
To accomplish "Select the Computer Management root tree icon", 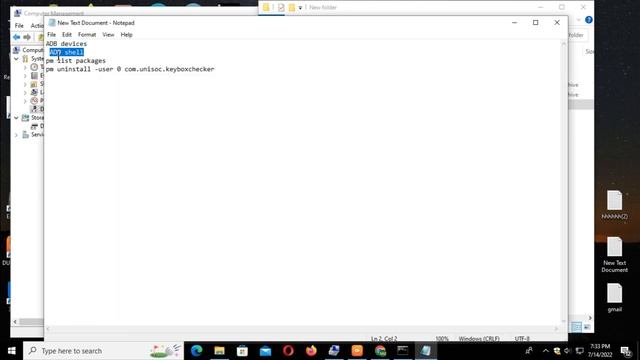I will (16, 50).
